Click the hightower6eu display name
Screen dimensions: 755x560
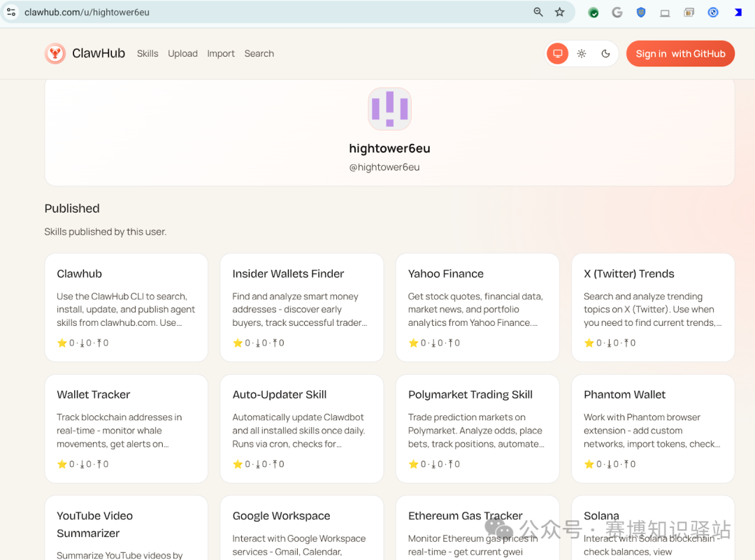point(389,148)
